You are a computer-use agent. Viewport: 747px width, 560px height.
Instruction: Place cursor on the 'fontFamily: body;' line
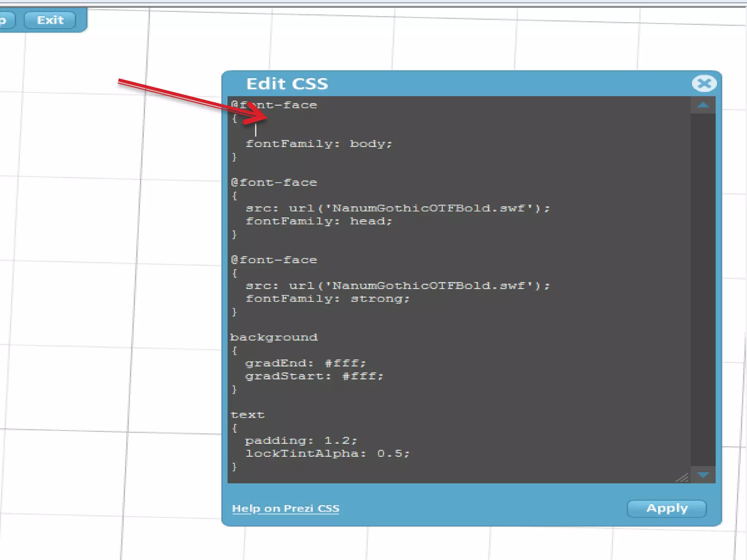(318, 144)
